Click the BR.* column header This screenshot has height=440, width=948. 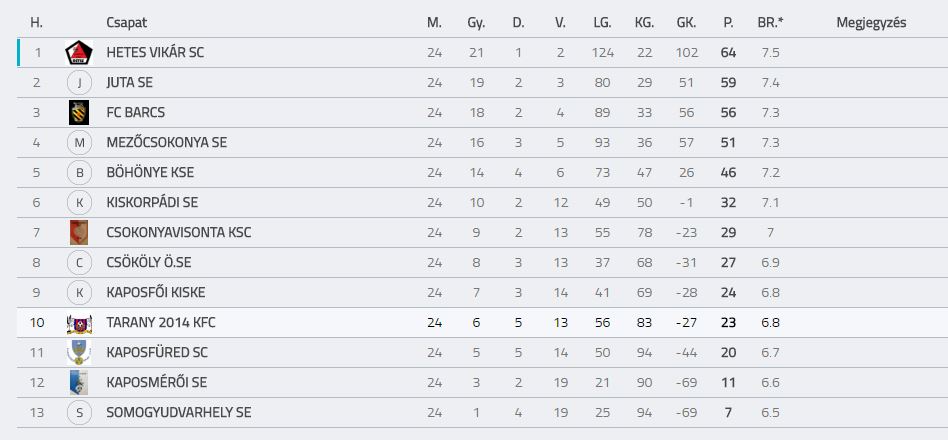tap(770, 23)
